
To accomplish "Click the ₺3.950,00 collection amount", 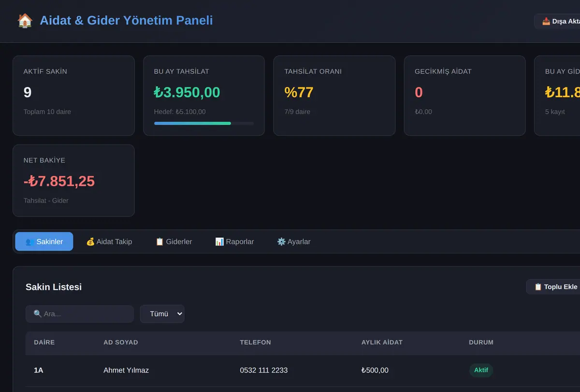I will 187,92.
